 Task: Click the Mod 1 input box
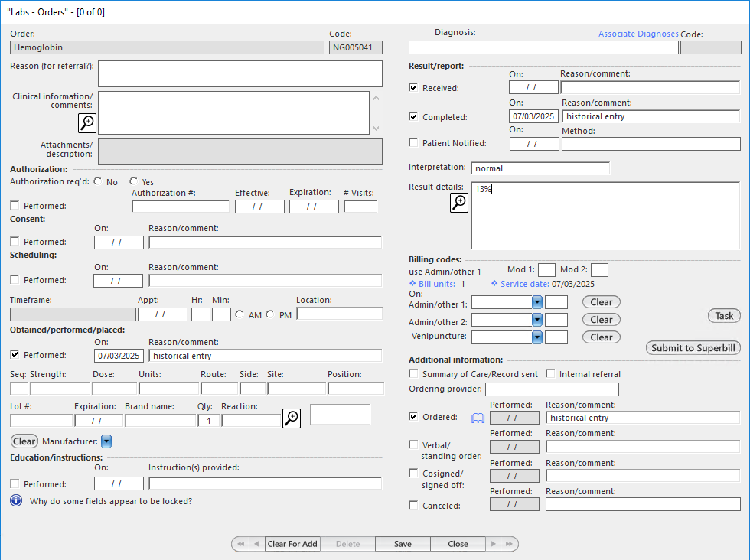click(546, 270)
